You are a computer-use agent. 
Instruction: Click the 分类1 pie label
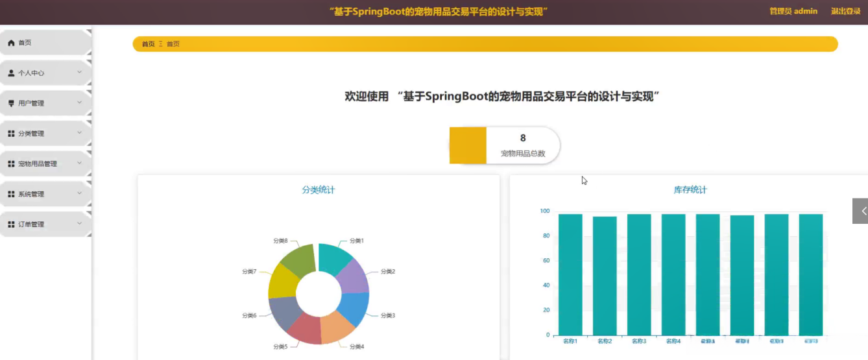(357, 241)
